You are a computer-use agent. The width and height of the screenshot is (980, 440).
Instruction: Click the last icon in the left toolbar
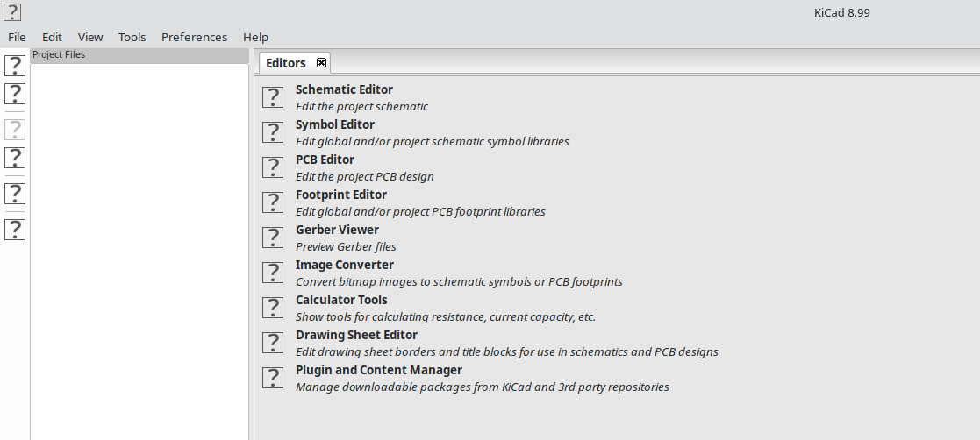tap(15, 229)
